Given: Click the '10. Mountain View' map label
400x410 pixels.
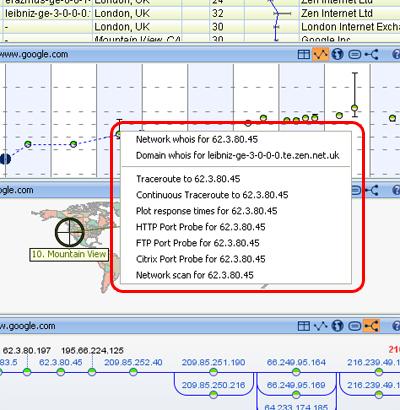Looking at the screenshot, I should [69, 254].
